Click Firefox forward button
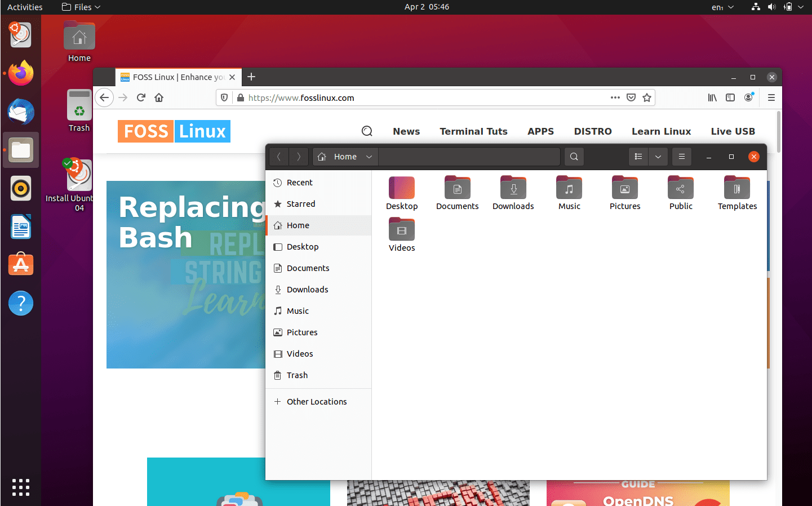 point(123,97)
